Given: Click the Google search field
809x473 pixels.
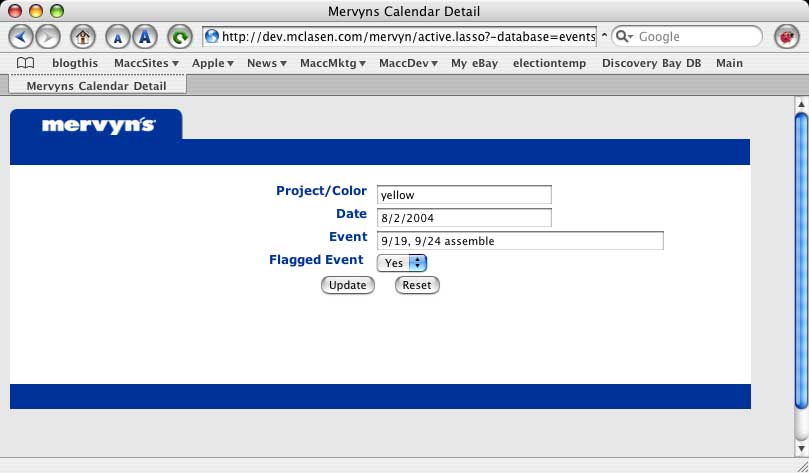Looking at the screenshot, I should [688, 37].
